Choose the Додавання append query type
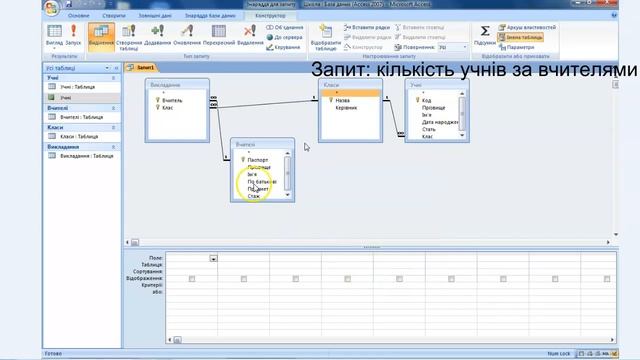 (x=158, y=35)
